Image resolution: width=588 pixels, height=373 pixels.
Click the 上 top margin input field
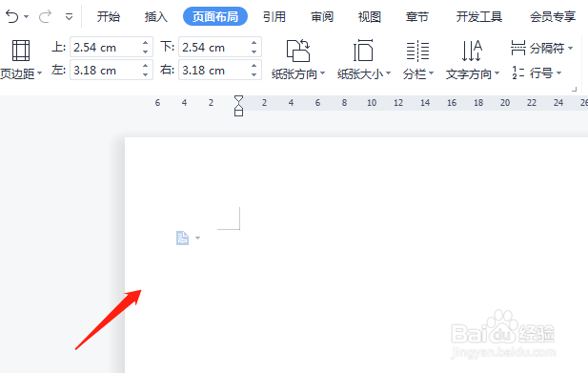(x=106, y=48)
